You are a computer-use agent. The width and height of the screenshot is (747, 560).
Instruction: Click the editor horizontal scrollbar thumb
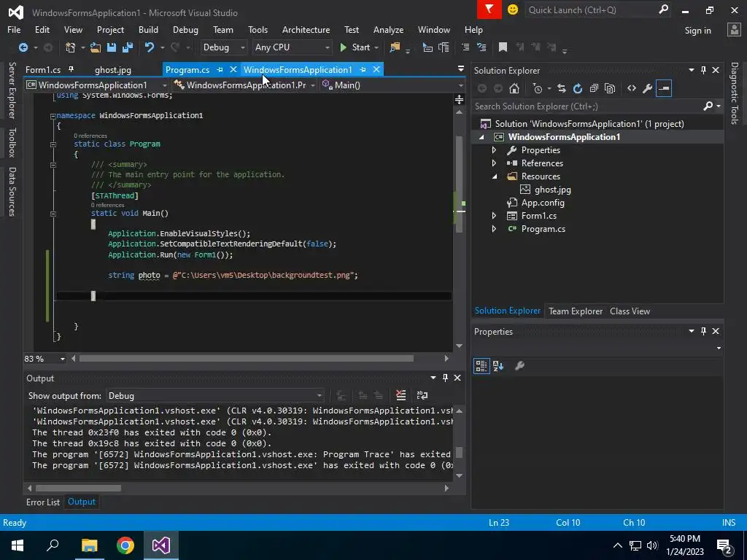coord(247,358)
